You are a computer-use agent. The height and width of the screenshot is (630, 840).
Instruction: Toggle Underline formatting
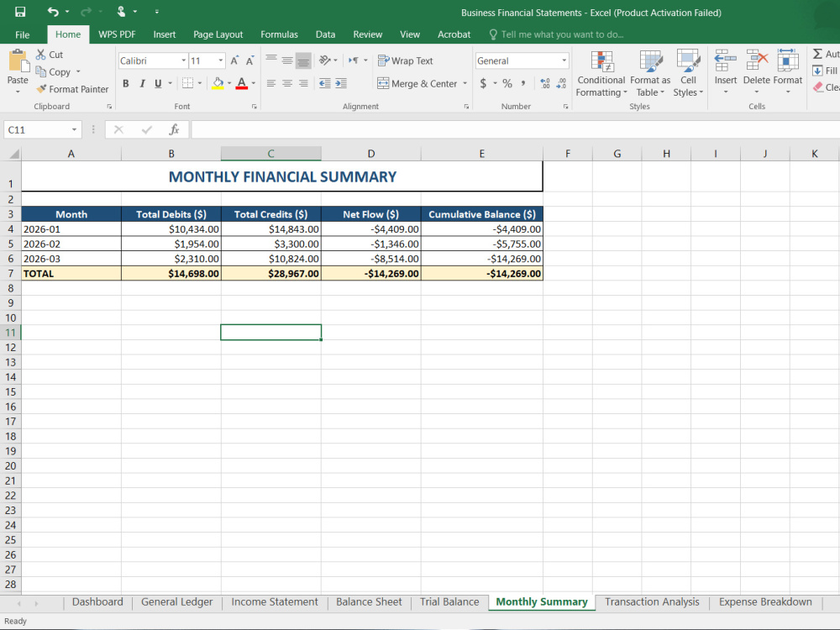158,83
